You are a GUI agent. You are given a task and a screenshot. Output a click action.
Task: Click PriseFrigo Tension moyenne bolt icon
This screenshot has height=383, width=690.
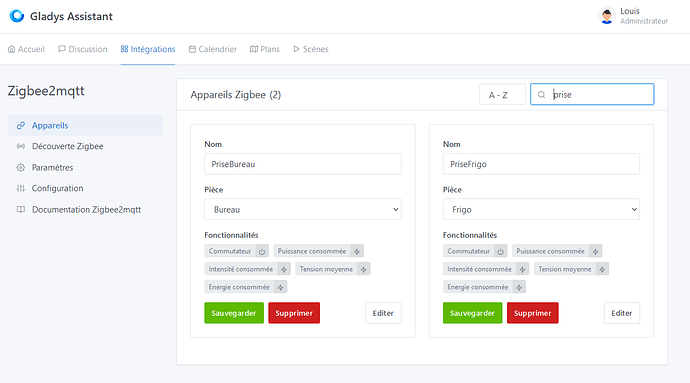point(602,269)
